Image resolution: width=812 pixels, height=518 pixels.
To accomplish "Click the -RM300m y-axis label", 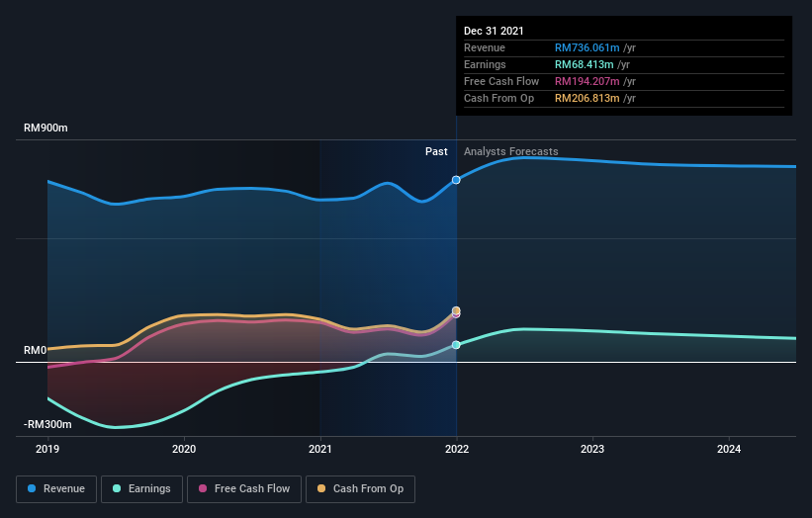I will tap(48, 424).
